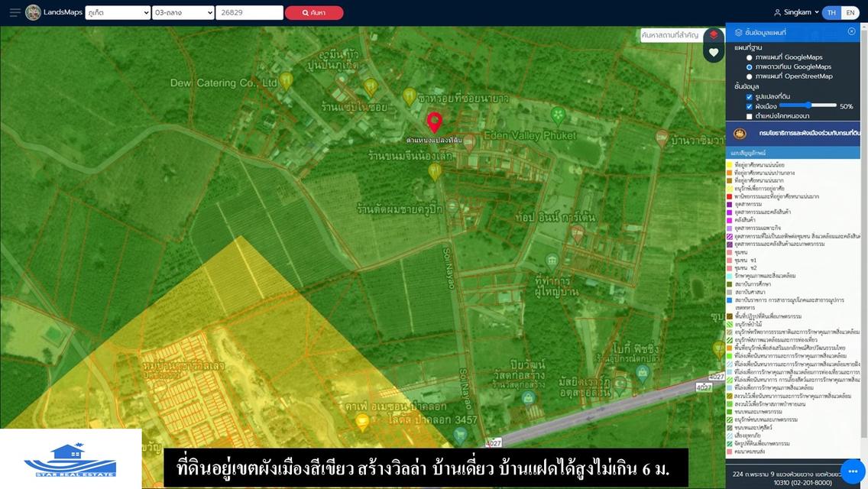The height and width of the screenshot is (489, 868).
Task: Click the คาเฟ่ อเมซอน yellow café marker
Action: tap(362, 423)
